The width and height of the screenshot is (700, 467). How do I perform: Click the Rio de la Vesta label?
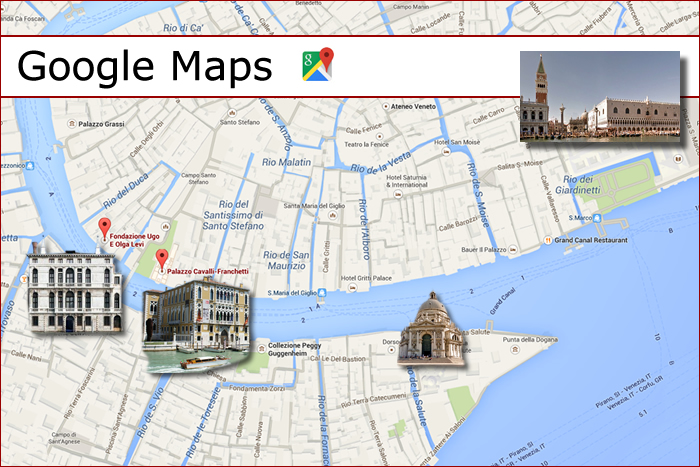380,163
